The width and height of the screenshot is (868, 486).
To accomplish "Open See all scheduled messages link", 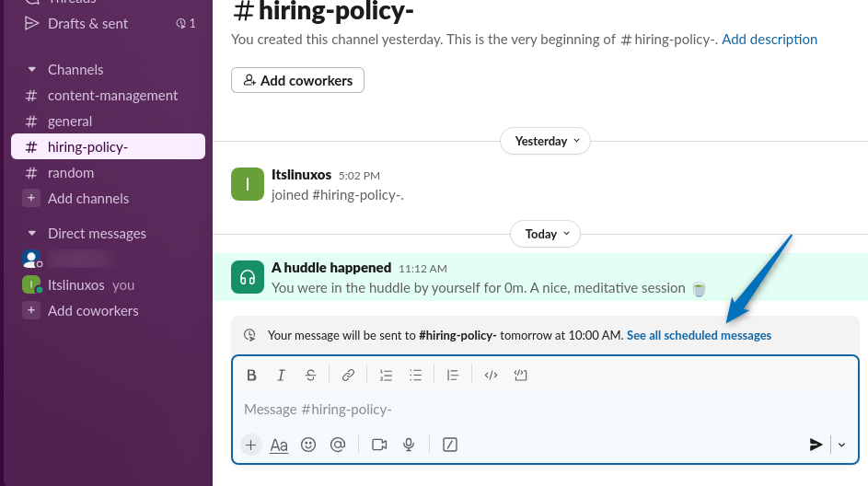I will coord(699,335).
